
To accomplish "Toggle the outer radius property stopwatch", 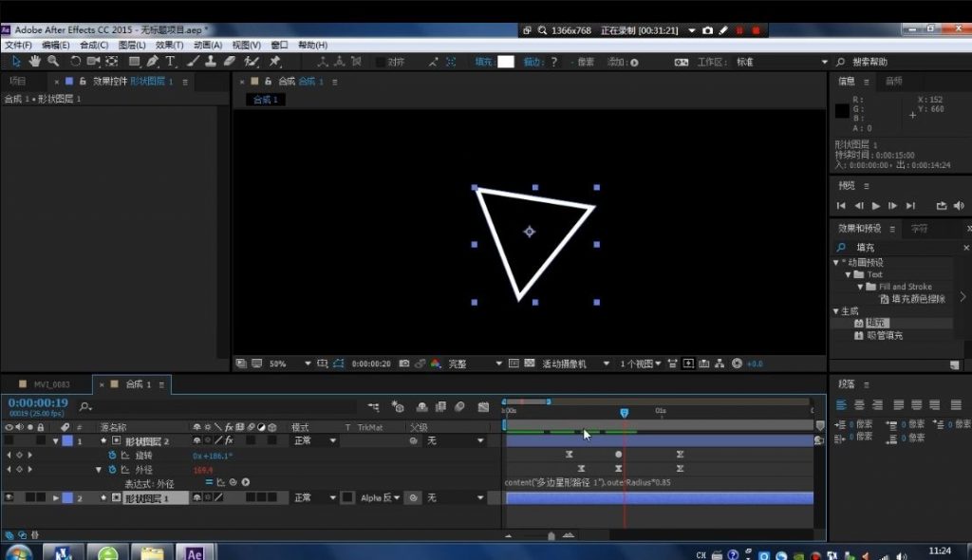I will (112, 470).
